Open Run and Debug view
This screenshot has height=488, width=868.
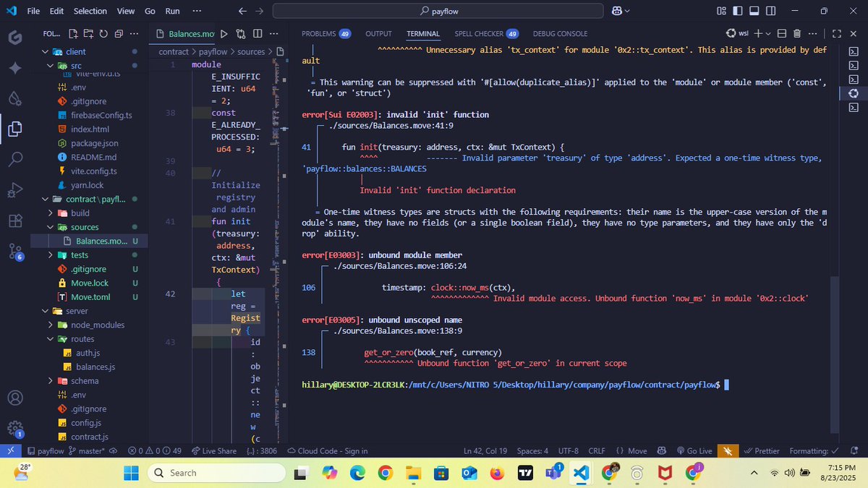tap(14, 190)
